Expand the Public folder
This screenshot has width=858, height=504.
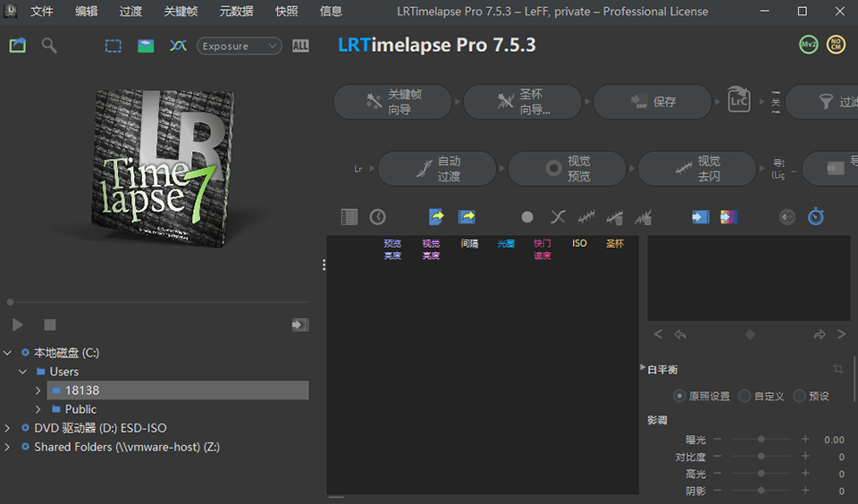pos(38,409)
